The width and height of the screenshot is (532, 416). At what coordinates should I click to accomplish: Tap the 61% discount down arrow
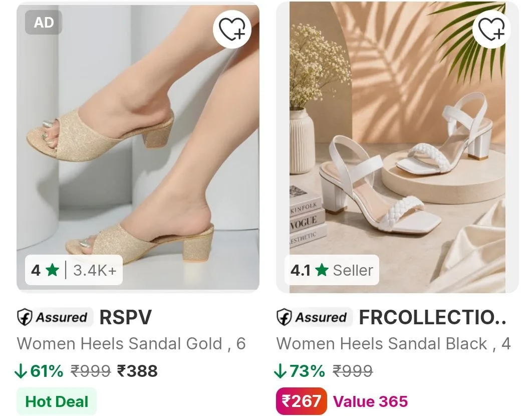click(21, 371)
